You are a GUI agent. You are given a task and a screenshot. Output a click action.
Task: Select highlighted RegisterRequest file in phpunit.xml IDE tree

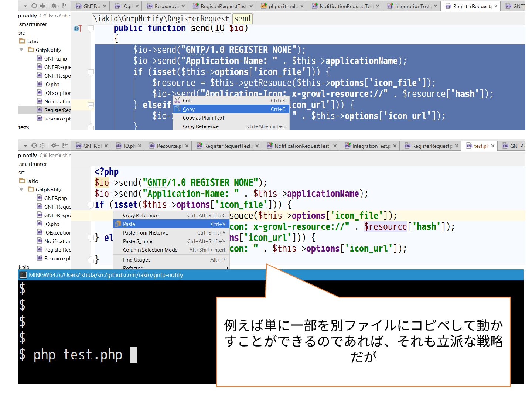point(44,110)
